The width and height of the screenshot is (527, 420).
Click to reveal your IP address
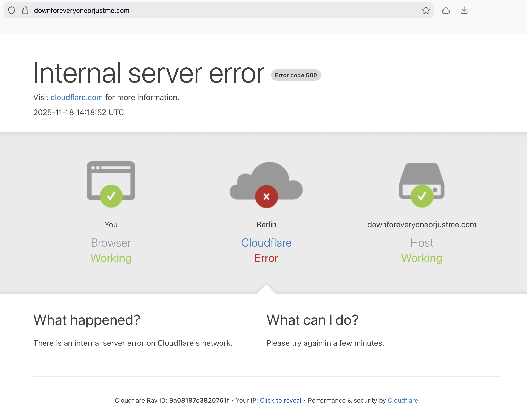(280, 400)
